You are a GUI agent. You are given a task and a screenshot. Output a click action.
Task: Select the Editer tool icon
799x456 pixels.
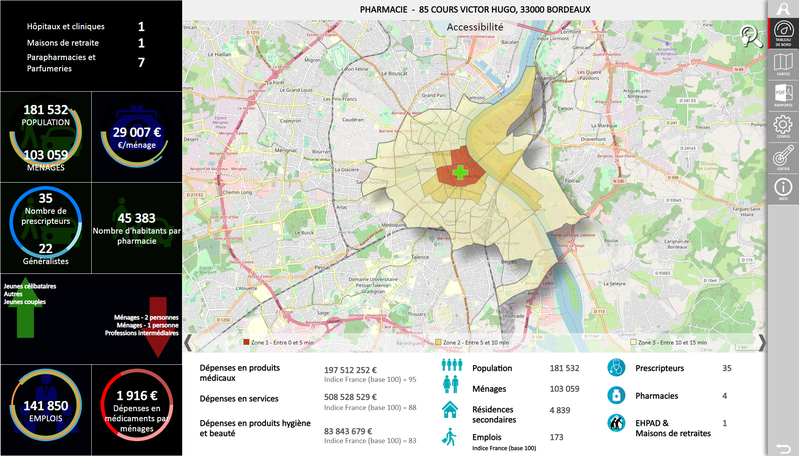click(783, 158)
